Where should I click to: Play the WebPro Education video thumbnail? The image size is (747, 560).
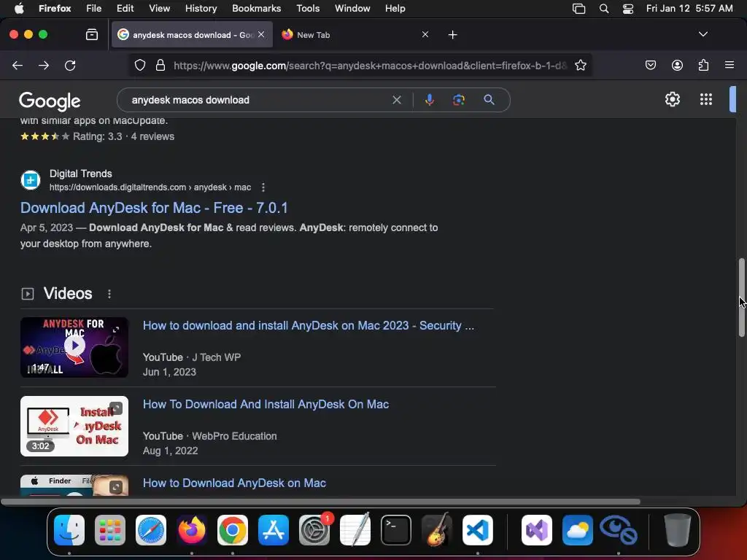point(74,426)
